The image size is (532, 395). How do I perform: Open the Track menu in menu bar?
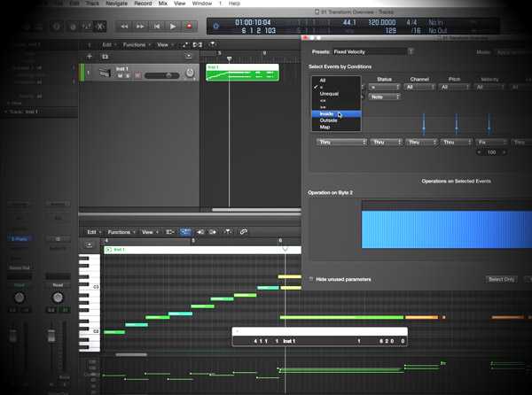click(x=92, y=4)
